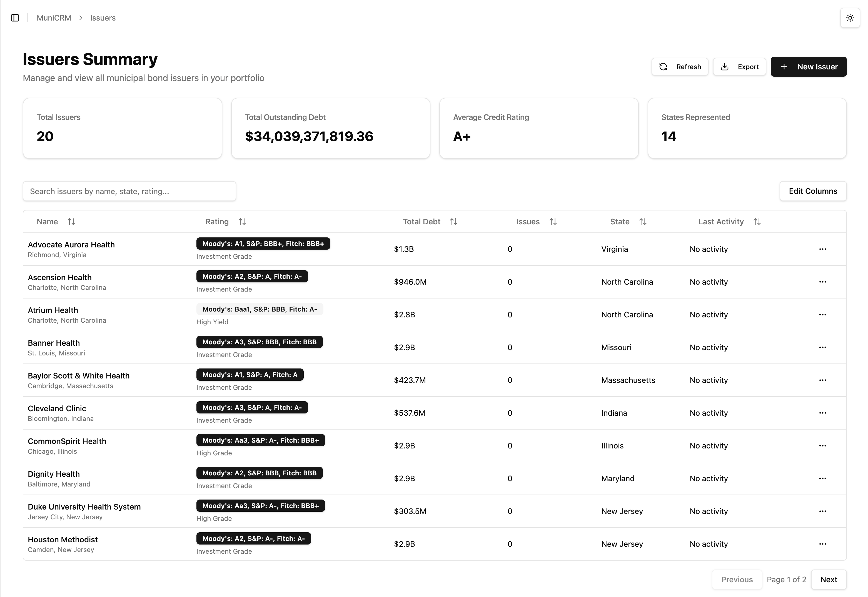Viewport: 868px width, 597px height.
Task: Open actions menu for Houston Methodist
Action: click(x=822, y=544)
